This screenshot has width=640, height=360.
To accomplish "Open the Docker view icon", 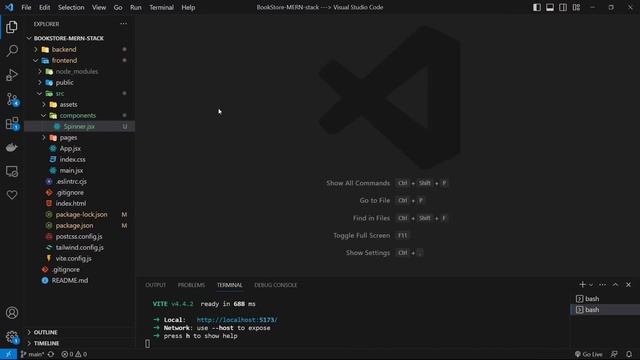I will (12, 147).
